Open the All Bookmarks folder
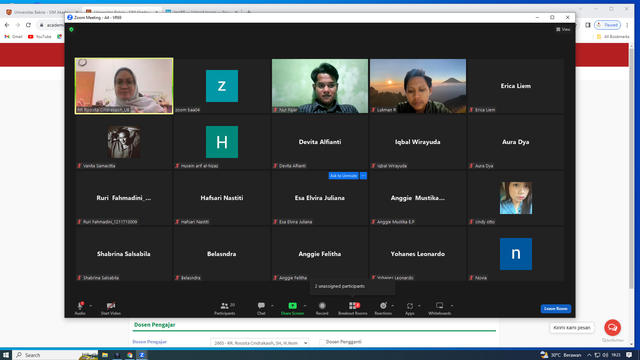Image resolution: width=640 pixels, height=360 pixels. pyautogui.click(x=613, y=37)
